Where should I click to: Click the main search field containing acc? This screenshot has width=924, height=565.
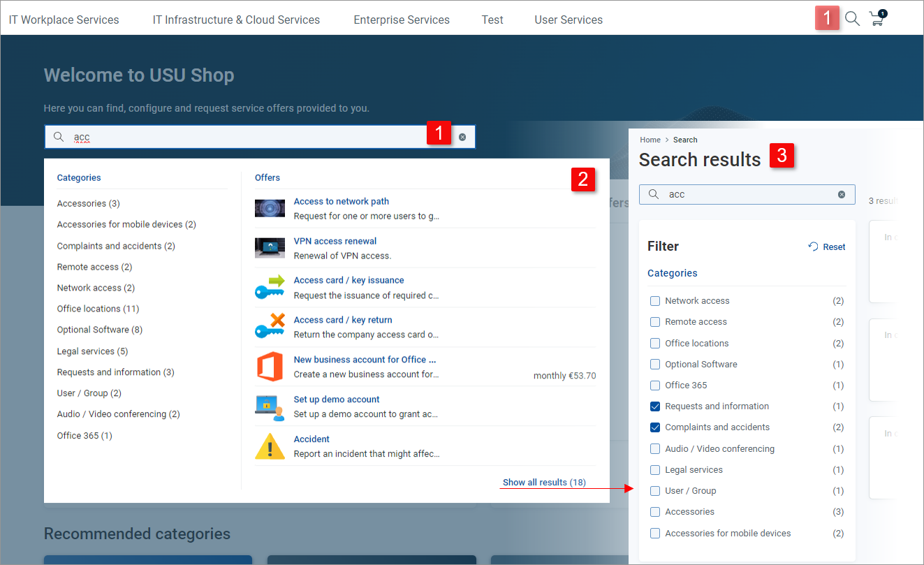pos(244,138)
